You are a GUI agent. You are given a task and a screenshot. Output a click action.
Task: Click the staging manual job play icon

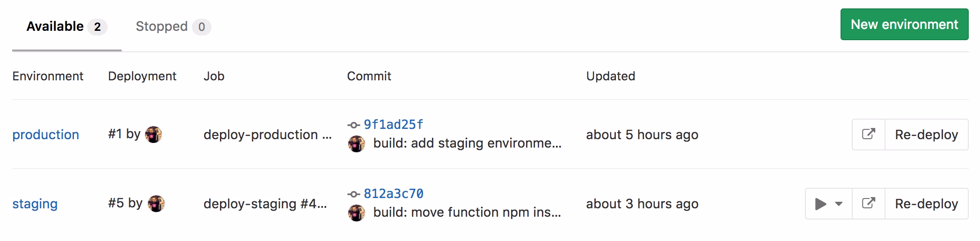tap(820, 204)
